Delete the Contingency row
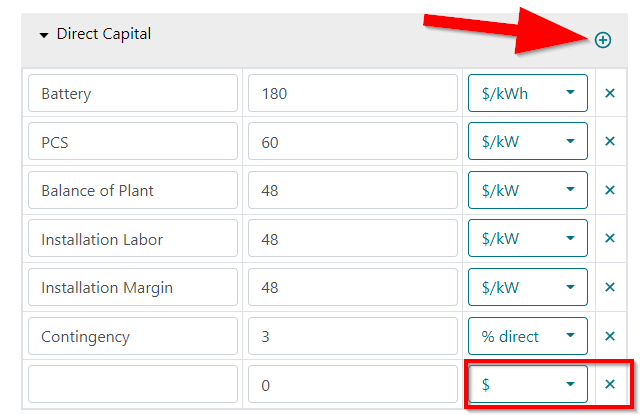This screenshot has height=415, width=640. pyautogui.click(x=610, y=336)
